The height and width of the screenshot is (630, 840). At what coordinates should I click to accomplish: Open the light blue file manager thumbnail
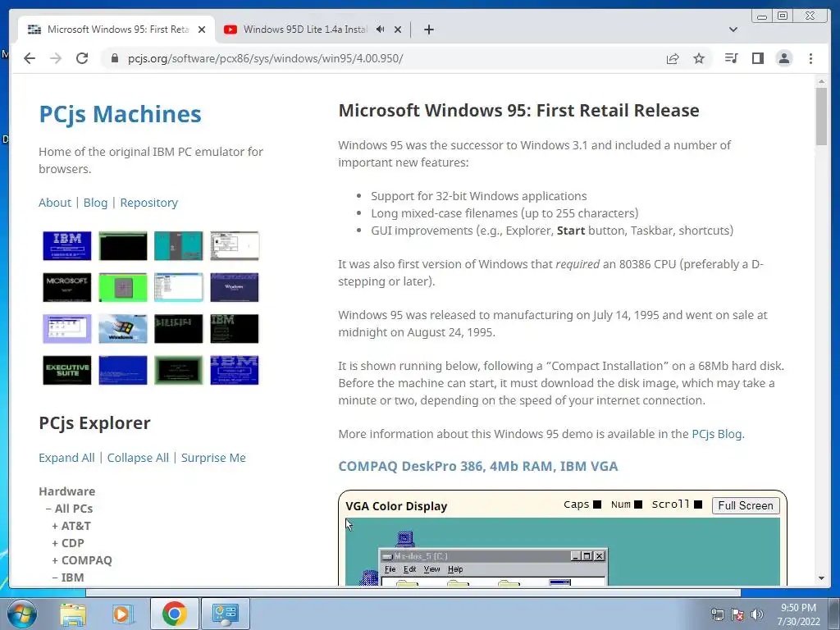[x=178, y=287]
